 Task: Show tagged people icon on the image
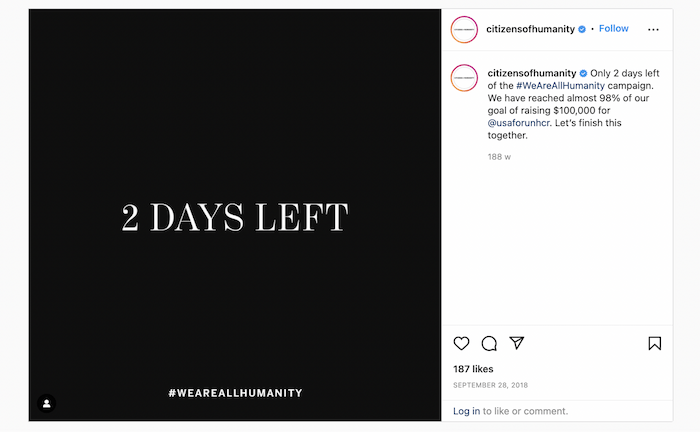(x=46, y=404)
